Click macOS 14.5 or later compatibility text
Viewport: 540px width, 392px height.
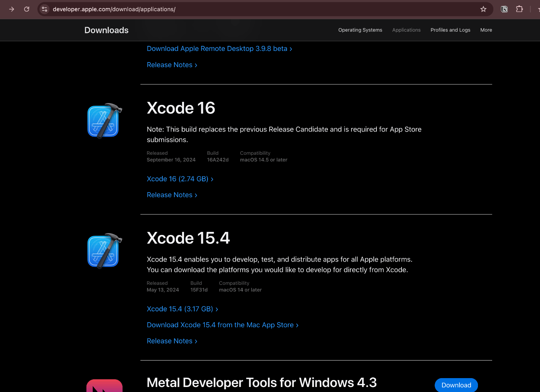tap(263, 160)
